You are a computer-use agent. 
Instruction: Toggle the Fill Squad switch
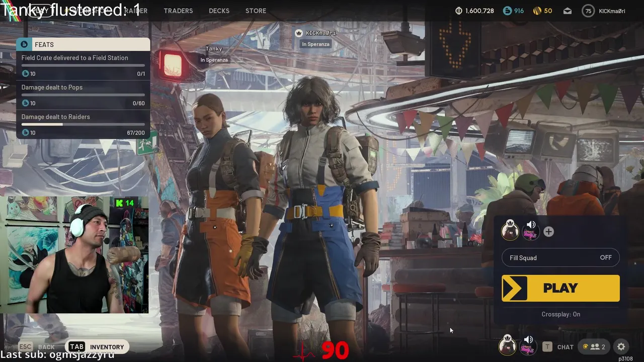click(560, 258)
